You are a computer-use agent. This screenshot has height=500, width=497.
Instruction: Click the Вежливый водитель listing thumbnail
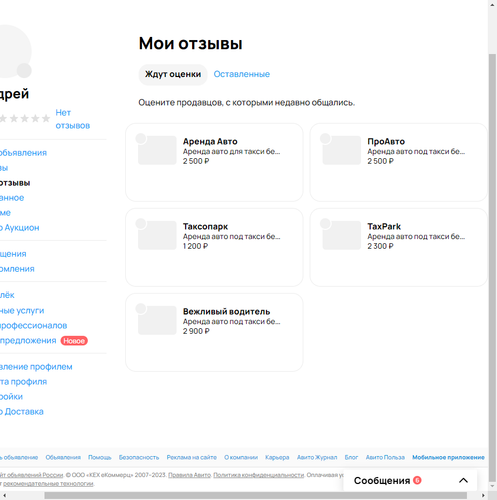tap(157, 320)
